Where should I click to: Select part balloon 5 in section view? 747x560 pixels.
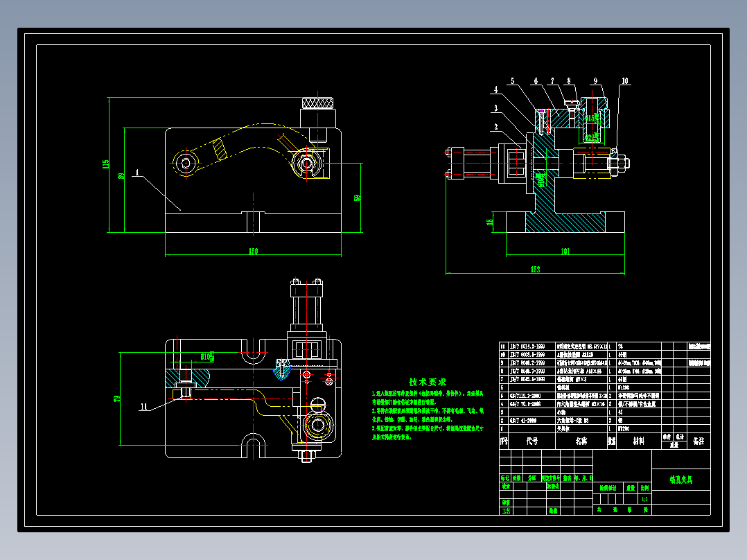[x=513, y=81]
